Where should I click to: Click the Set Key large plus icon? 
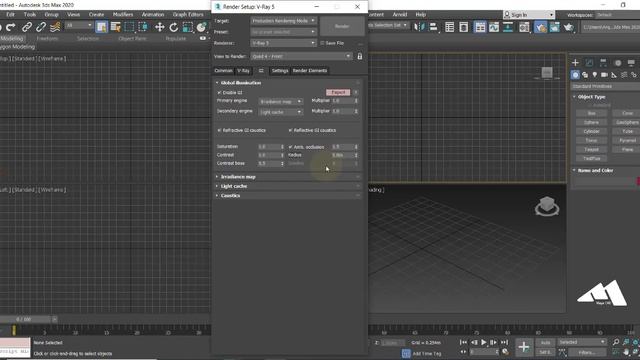[524, 347]
